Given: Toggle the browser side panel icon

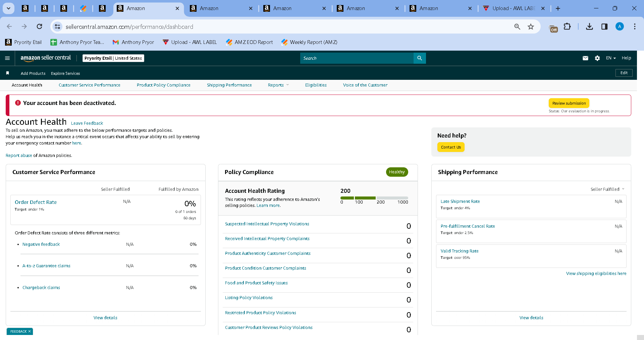Looking at the screenshot, I should point(604,26).
